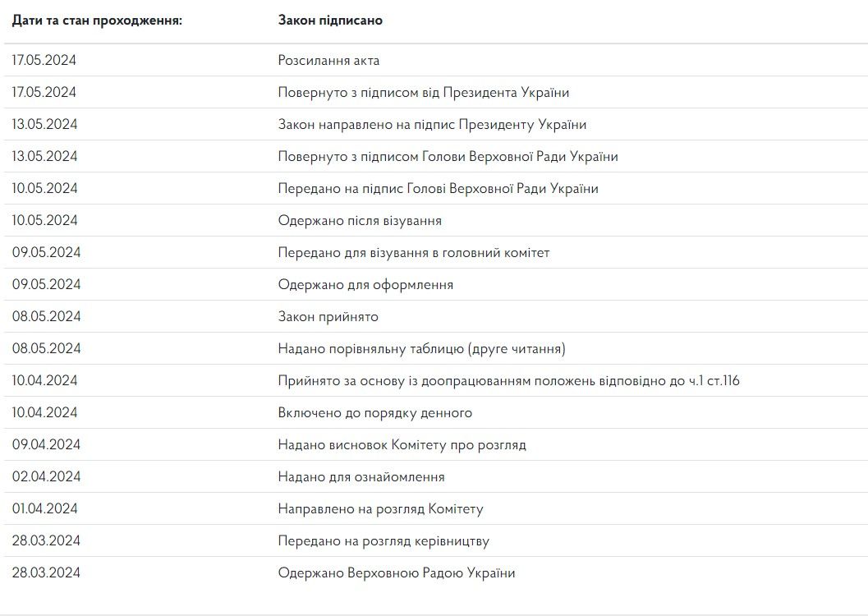
Task: Select "Передано на підпис Голові Верховної Ради України"
Action: [438, 188]
